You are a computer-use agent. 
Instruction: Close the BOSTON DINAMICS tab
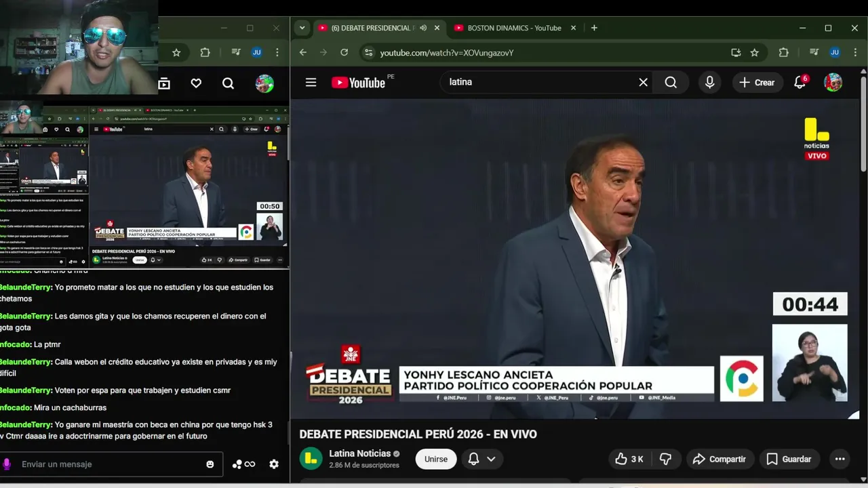tap(573, 28)
